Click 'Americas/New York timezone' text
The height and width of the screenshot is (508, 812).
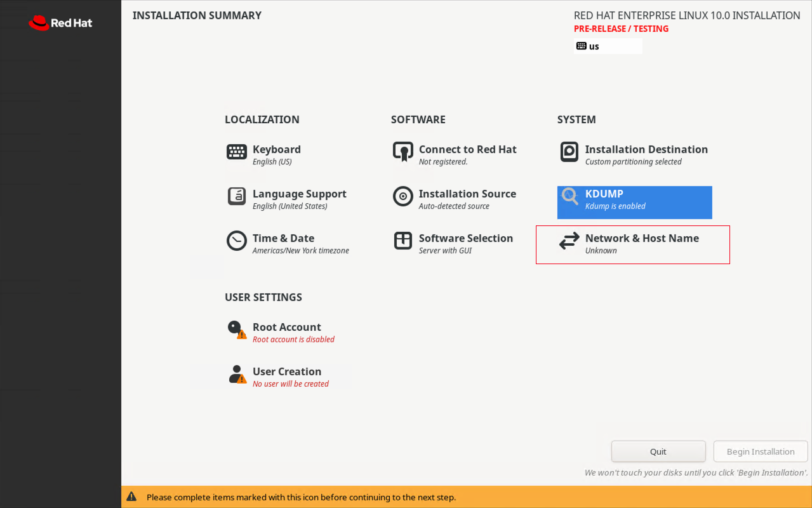301,251
